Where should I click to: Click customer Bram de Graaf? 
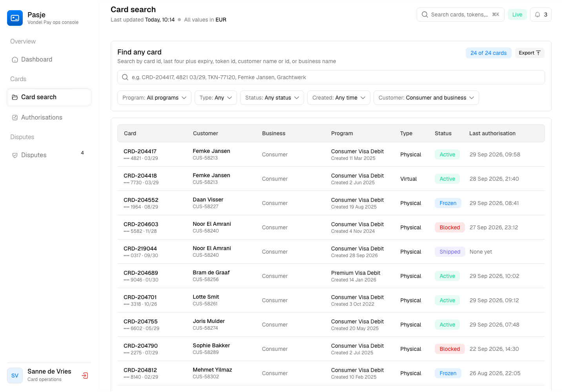pos(211,272)
